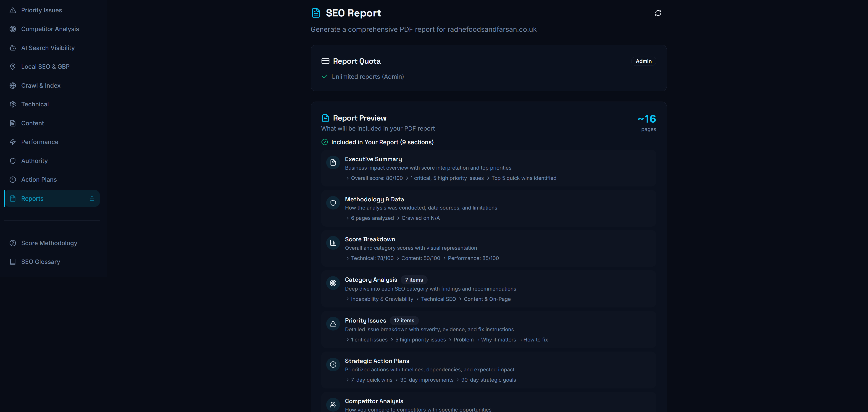Click the Local SEO & GBP pin icon
This screenshot has width=868, height=412.
(13, 67)
